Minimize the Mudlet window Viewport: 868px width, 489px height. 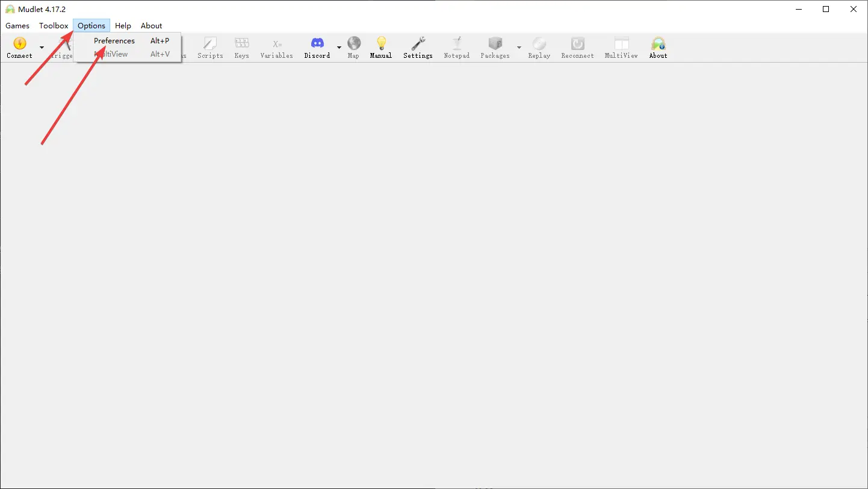coord(798,9)
